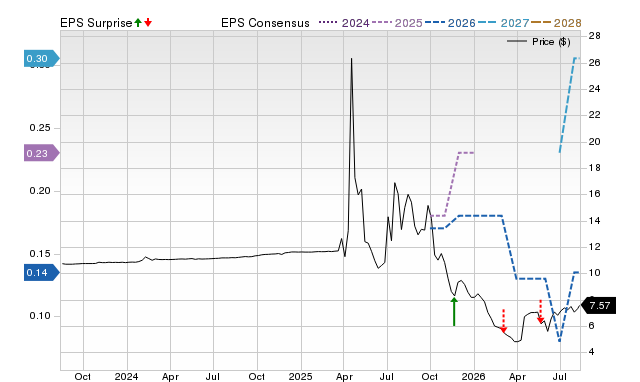Click the 2024 x-axis year label
The image size is (640, 382).
(127, 376)
